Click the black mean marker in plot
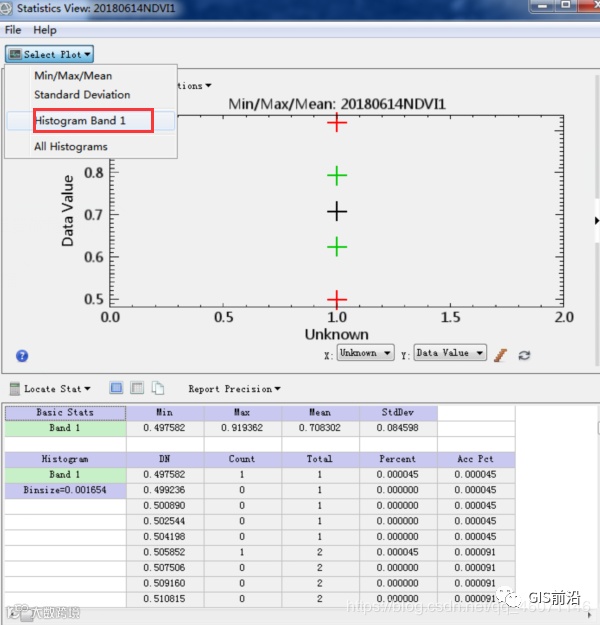The image size is (600, 625). pos(337,211)
